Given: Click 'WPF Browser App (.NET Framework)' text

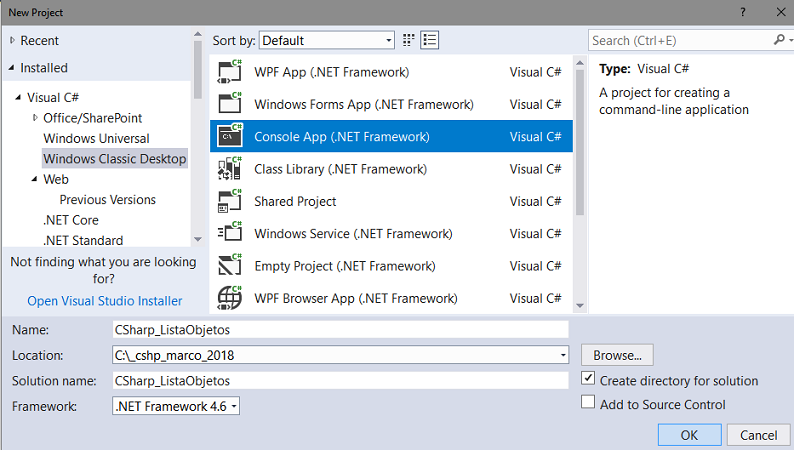Looking at the screenshot, I should [x=355, y=298].
